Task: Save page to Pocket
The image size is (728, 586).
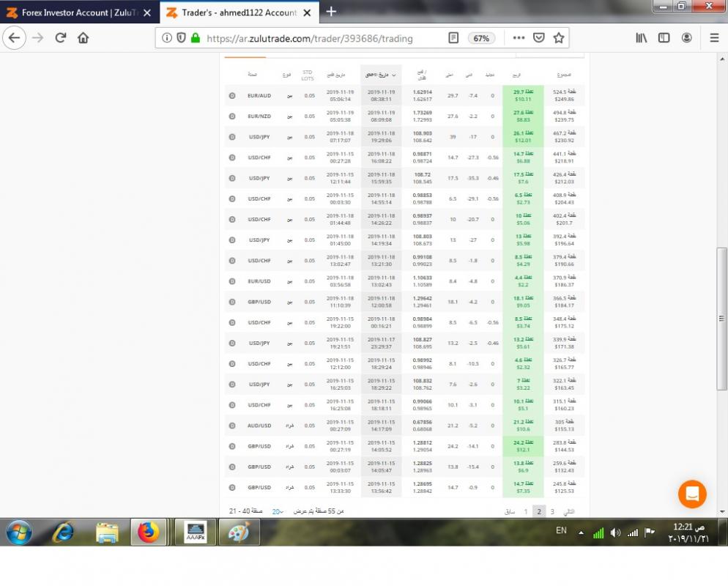Action: tap(538, 38)
